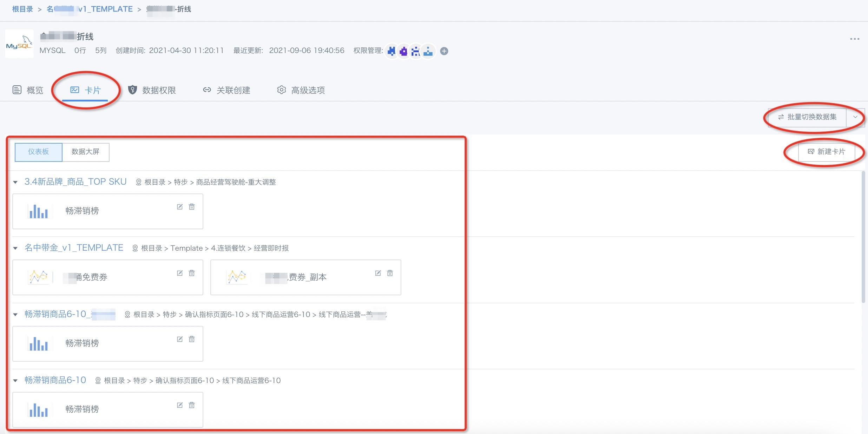
Task: Delete the 畅滞销榜 card under 3.4新品牌_商品_TOP SKU
Action: pyautogui.click(x=192, y=207)
